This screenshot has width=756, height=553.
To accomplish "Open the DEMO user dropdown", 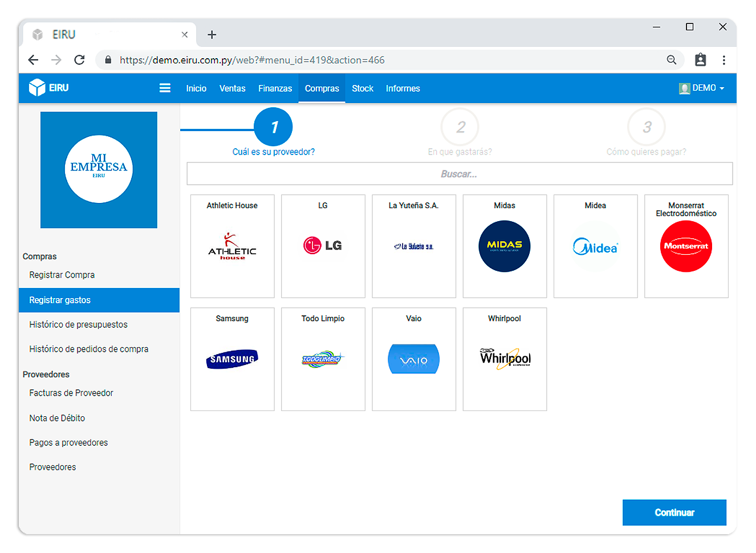I will 702,88.
